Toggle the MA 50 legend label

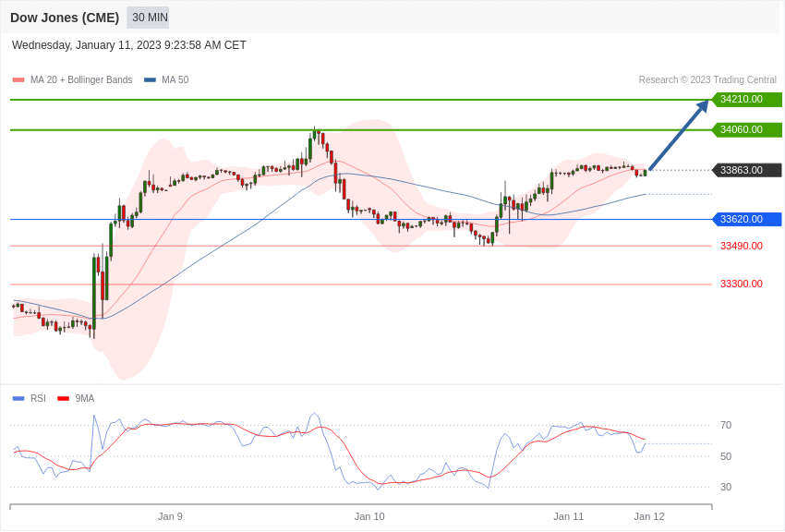click(175, 80)
